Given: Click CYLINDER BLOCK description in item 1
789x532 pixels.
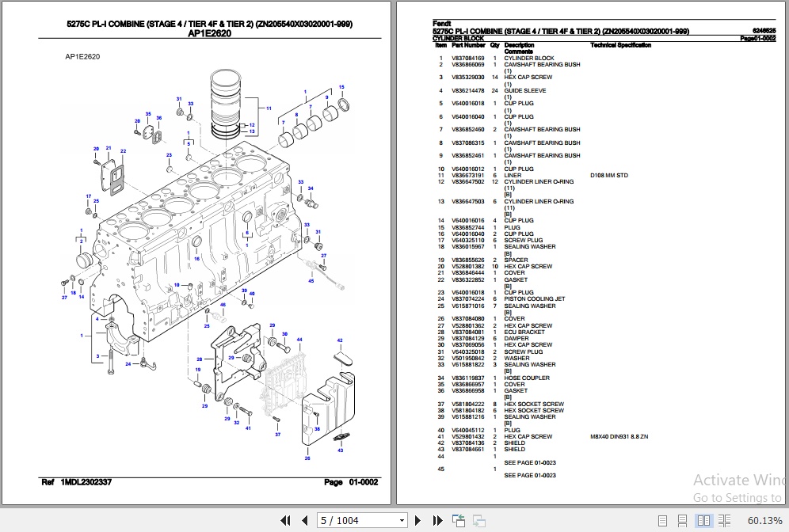Looking at the screenshot, I should pyautogui.click(x=529, y=58).
